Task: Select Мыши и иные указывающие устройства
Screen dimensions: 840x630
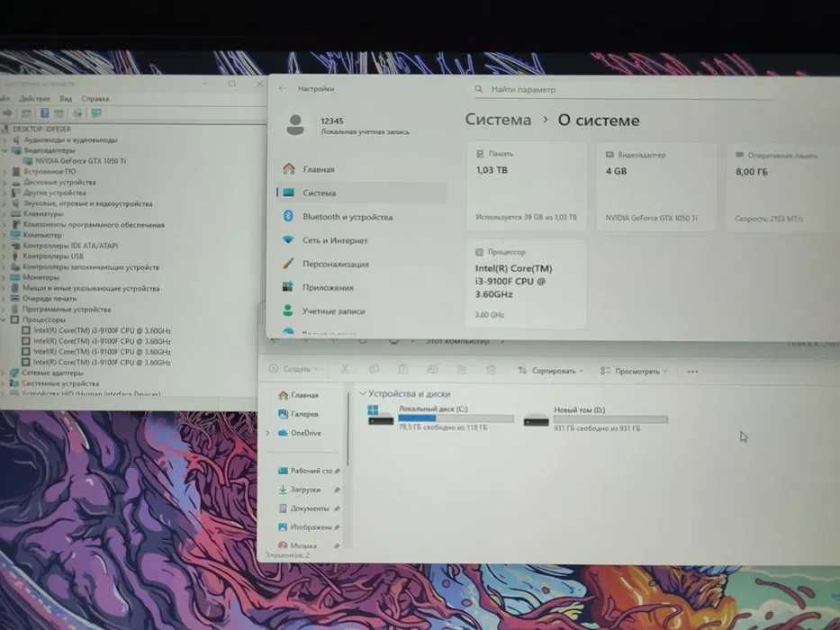Action: coord(91,288)
